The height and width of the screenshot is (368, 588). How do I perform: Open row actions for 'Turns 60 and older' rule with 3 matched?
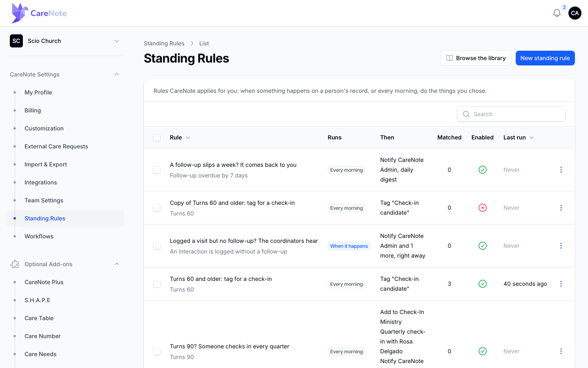561,284
